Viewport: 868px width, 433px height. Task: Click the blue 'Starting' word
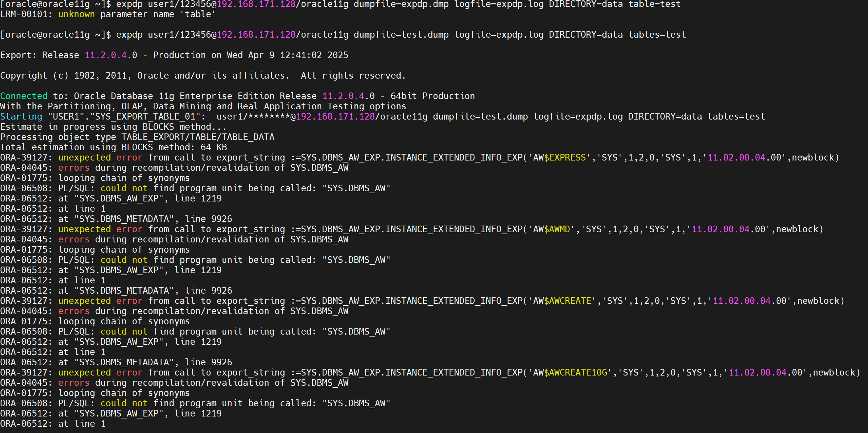coord(21,117)
